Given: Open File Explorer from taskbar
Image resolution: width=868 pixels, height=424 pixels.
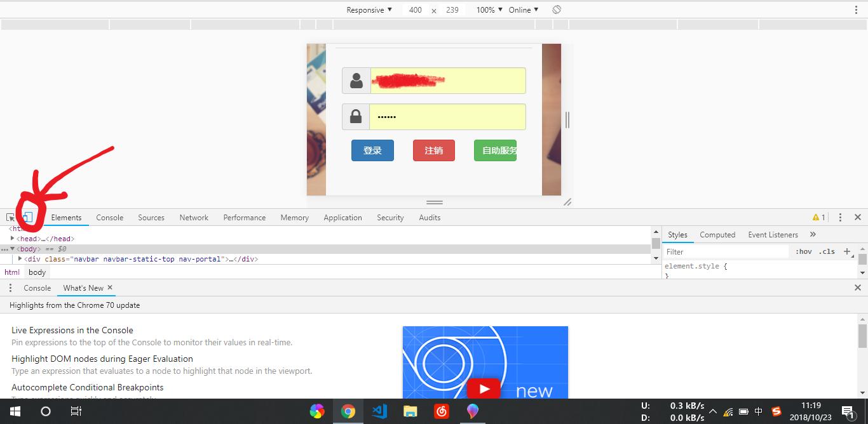Looking at the screenshot, I should pyautogui.click(x=410, y=411).
